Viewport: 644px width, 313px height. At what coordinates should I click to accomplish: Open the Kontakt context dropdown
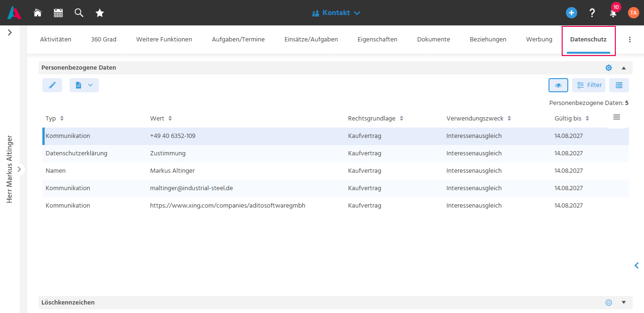click(x=336, y=13)
